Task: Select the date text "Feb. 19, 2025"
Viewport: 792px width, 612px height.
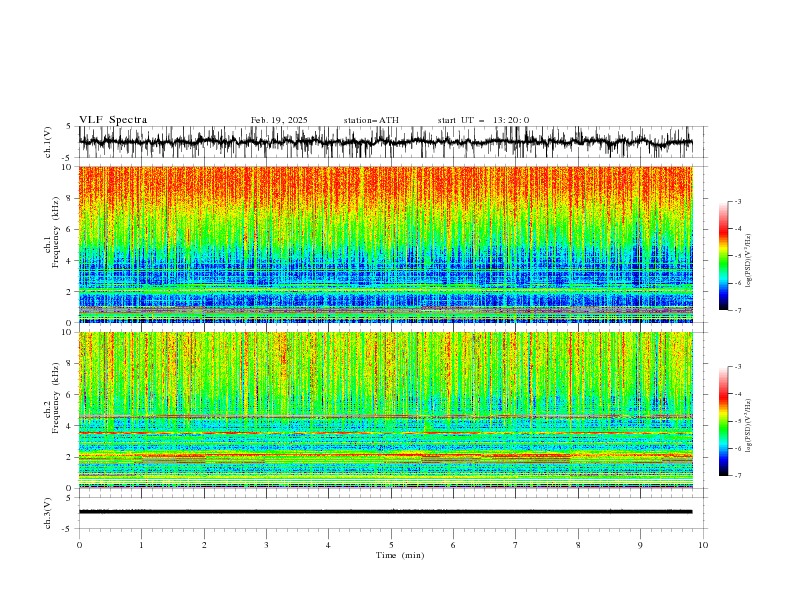Action: (279, 120)
